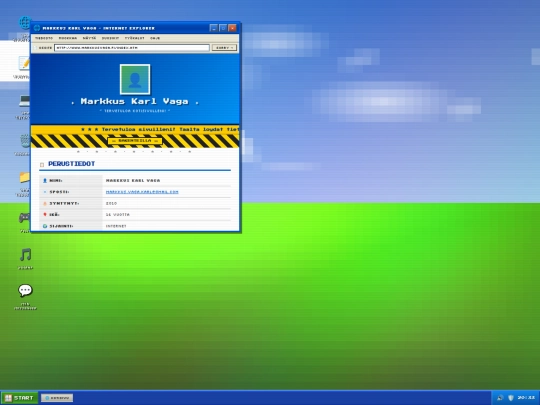Maximize the Internet Explorer window
Image resolution: width=540 pixels, height=405 pixels.
pyautogui.click(x=223, y=28)
